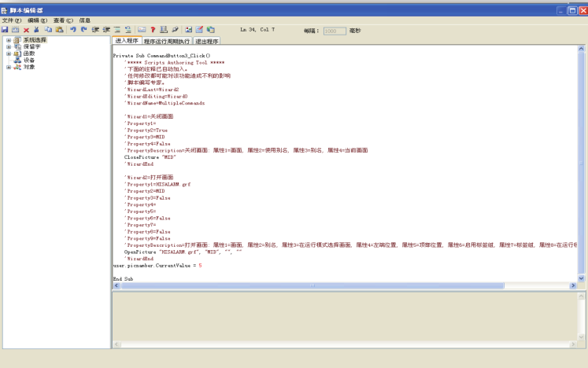Click code editor vertical scrollbar down arrow
Screen dimensions: 588x368
click(x=581, y=278)
